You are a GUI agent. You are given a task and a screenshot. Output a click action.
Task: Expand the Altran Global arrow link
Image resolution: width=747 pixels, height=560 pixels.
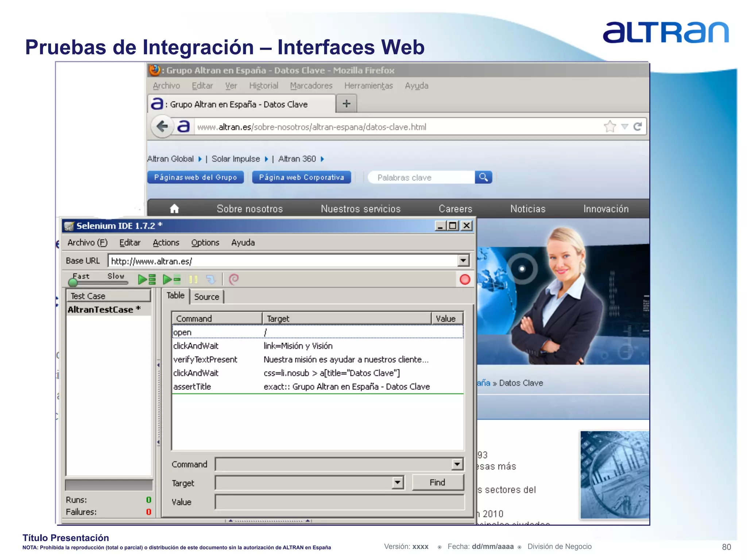click(x=200, y=159)
